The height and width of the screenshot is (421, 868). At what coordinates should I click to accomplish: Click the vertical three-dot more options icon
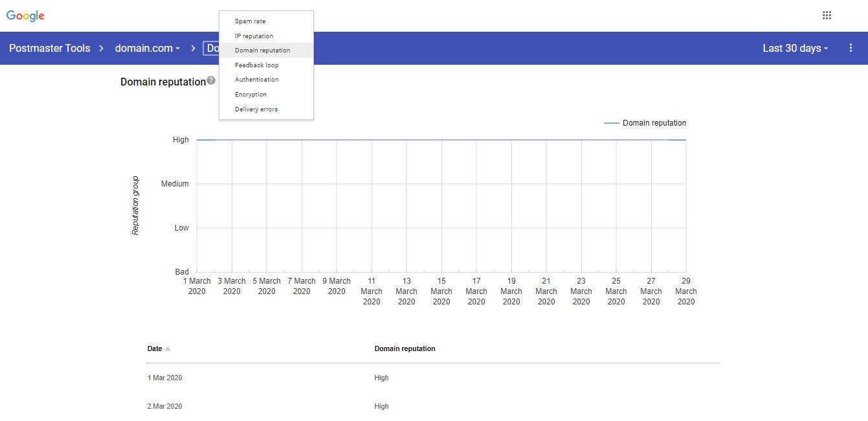[851, 48]
